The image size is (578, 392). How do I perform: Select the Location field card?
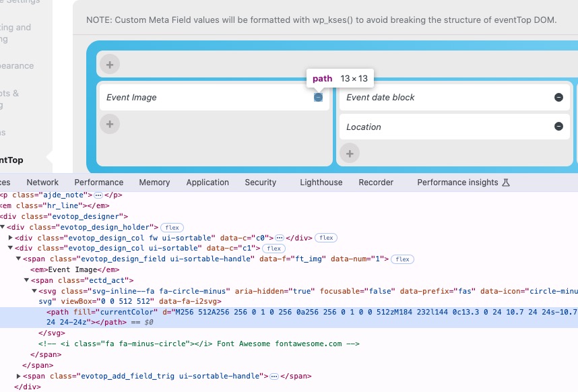click(x=454, y=127)
